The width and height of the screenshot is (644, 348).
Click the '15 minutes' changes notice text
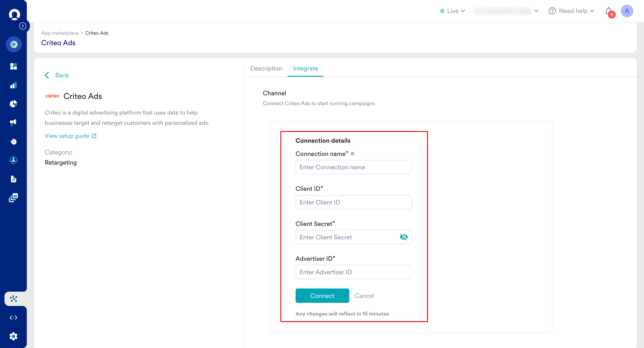pyautogui.click(x=342, y=314)
